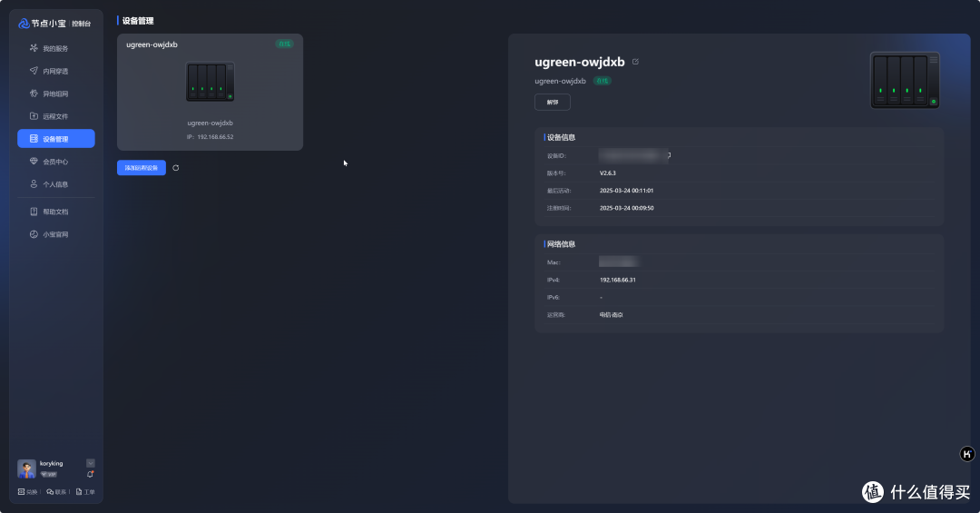This screenshot has width=980, height=513.
Task: Open the 工单 ticket link
Action: point(85,492)
